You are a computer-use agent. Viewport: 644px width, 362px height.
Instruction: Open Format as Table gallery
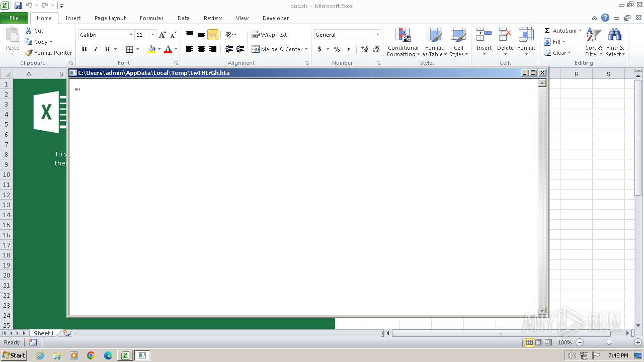pyautogui.click(x=434, y=43)
